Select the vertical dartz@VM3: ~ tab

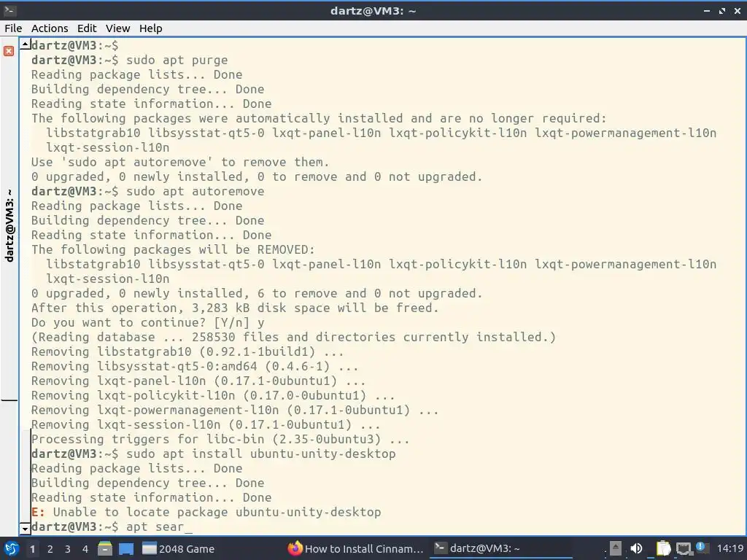[9, 226]
